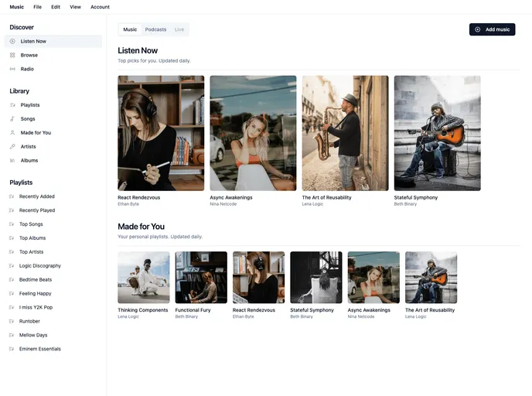Open the Account menu
The height and width of the screenshot is (396, 532).
(x=100, y=7)
